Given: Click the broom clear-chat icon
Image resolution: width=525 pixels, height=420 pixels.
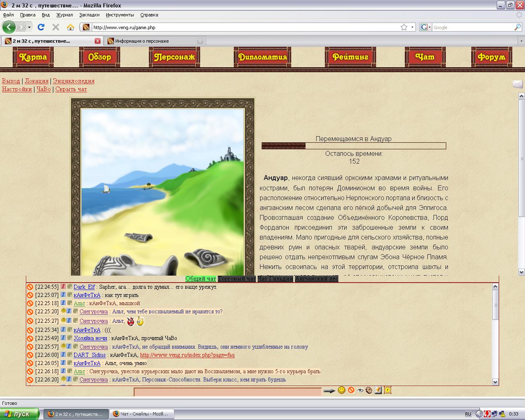Looking at the screenshot, I should [x=378, y=390].
